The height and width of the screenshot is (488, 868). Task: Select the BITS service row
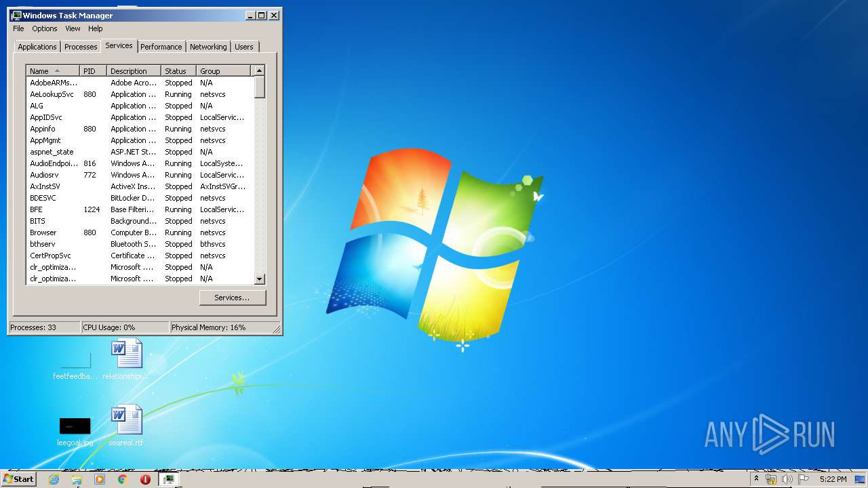click(x=140, y=221)
